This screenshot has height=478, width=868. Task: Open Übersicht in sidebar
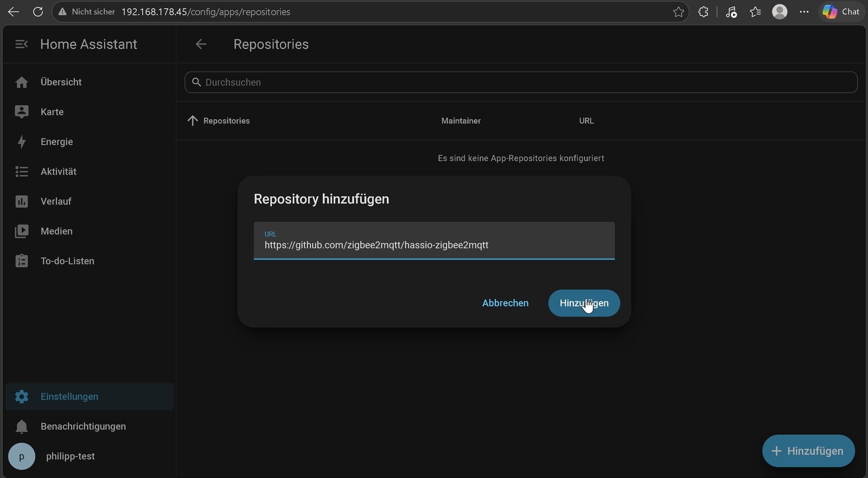click(x=90, y=82)
